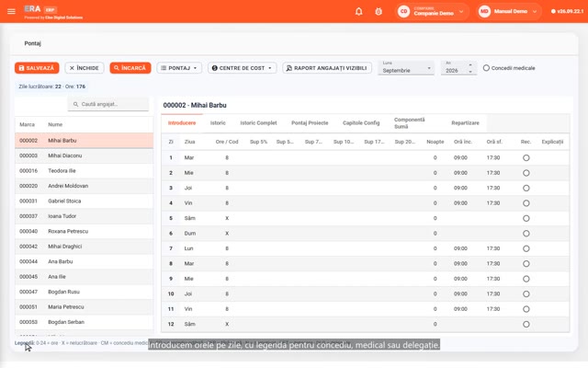588x368 pixels.
Task: Click the MD user avatar
Action: pos(484,11)
